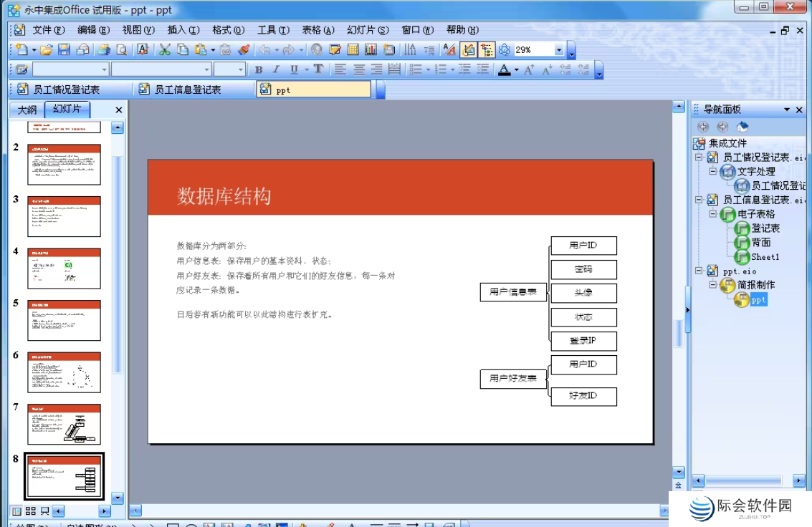Viewport: 812px width, 527px height.
Task: Open the 幻灯片(S) menu
Action: coord(368,30)
